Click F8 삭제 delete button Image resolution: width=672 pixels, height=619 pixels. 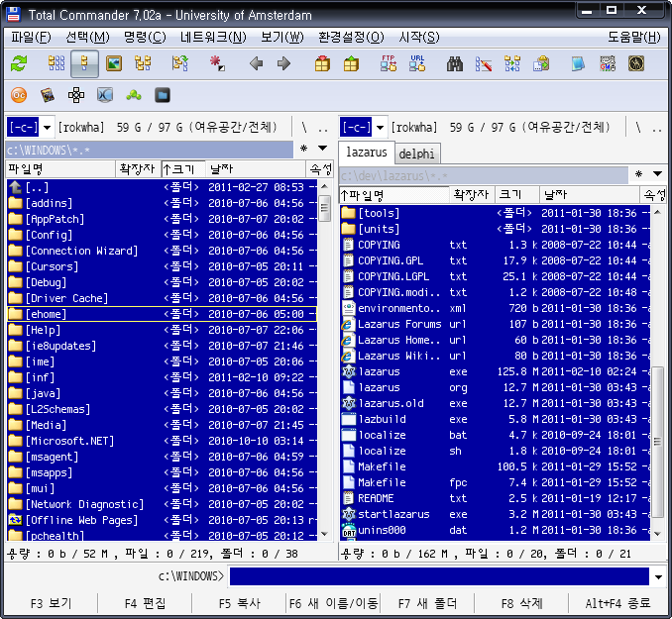pyautogui.click(x=522, y=603)
